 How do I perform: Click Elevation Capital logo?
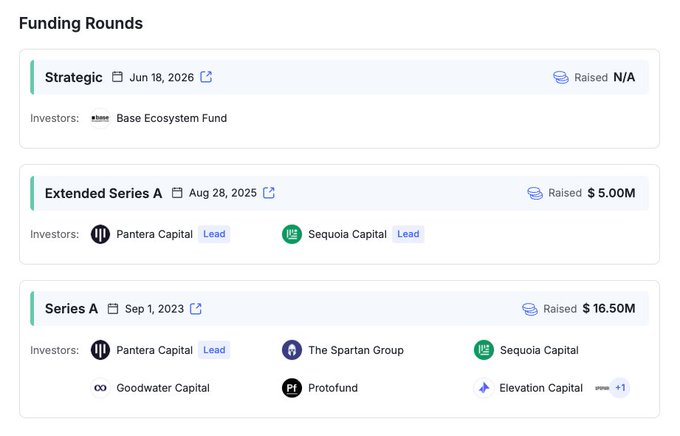(484, 388)
